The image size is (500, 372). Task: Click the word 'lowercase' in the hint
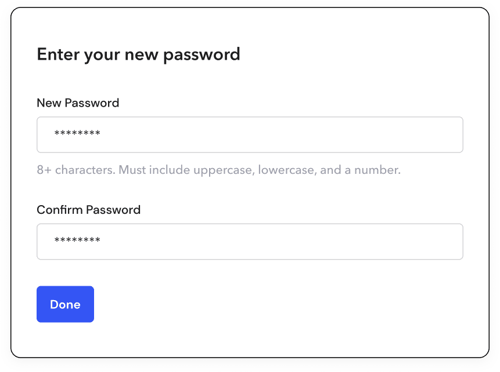coord(287,170)
